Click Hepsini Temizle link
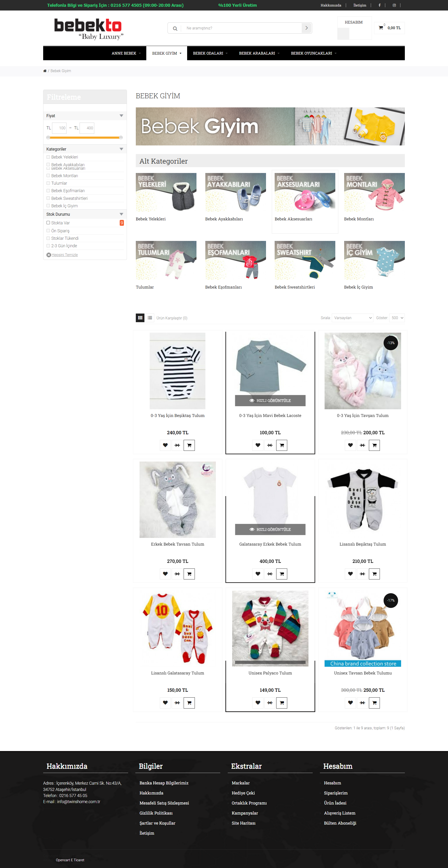Screen dimensions: 448x868 [x=64, y=255]
